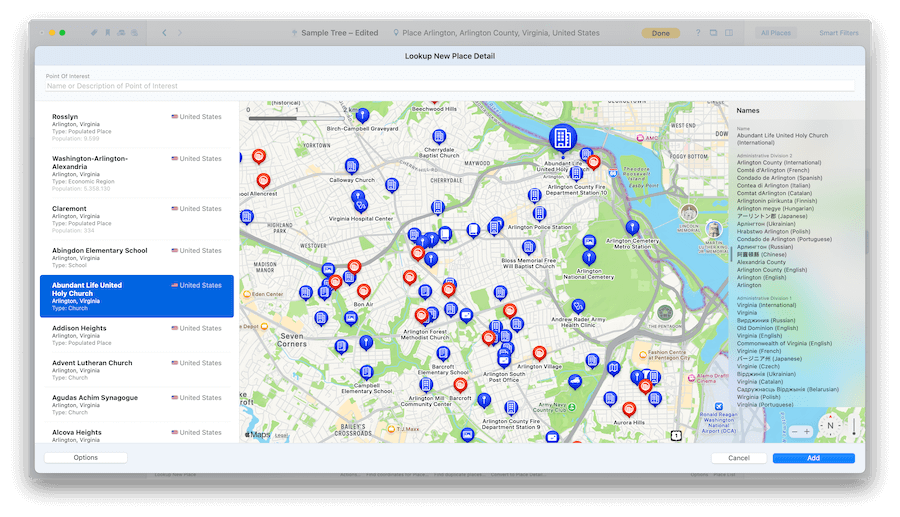Screen dimensions: 900x517
Task: Zoom out with the map minus button
Action: click(x=795, y=432)
